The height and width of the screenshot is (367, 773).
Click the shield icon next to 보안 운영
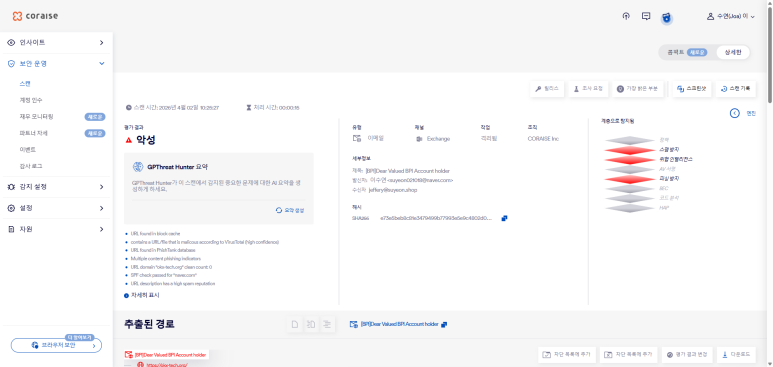tap(11, 64)
